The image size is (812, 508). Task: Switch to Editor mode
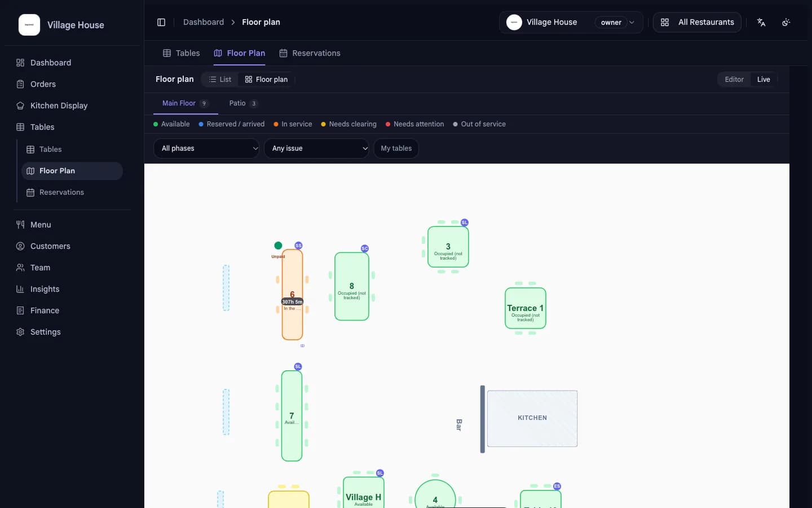point(734,80)
